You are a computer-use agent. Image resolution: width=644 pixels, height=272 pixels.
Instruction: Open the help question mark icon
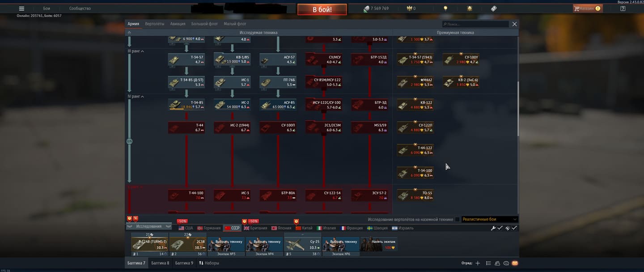pyautogui.click(x=623, y=8)
